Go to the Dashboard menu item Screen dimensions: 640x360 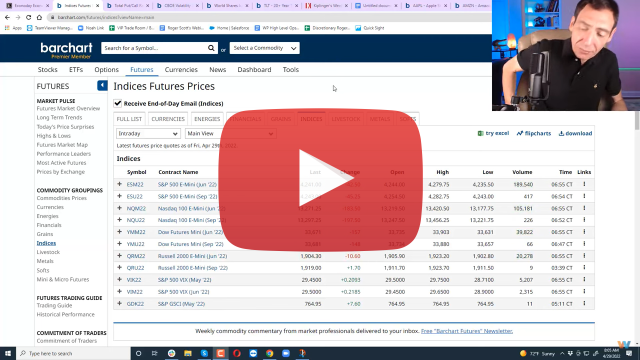[x=254, y=70]
